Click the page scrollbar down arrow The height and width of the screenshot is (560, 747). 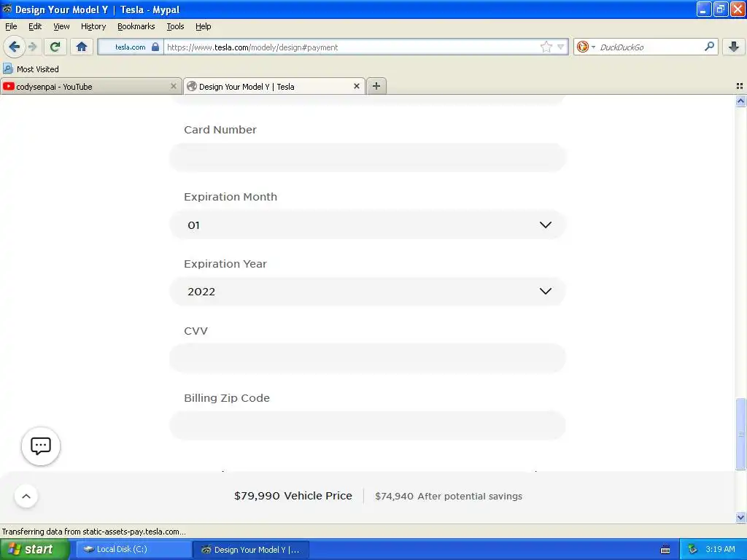[x=740, y=517]
